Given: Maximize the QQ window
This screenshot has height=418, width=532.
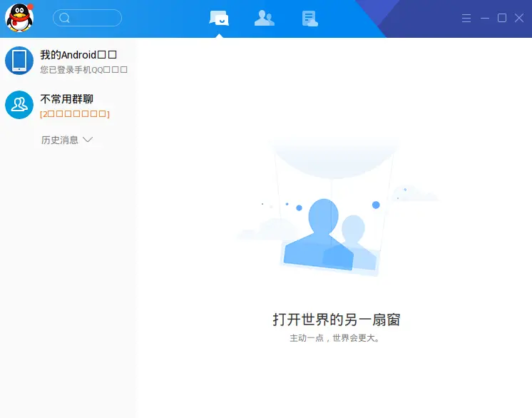Looking at the screenshot, I should pyautogui.click(x=502, y=18).
